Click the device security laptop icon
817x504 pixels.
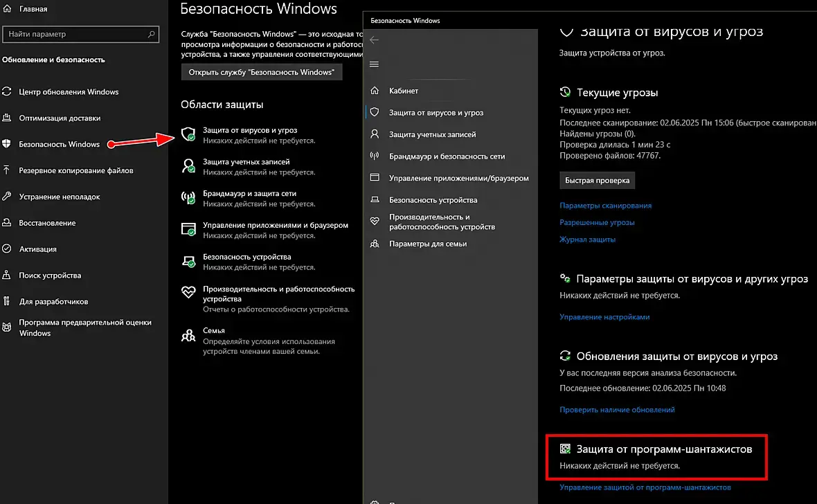(x=188, y=261)
